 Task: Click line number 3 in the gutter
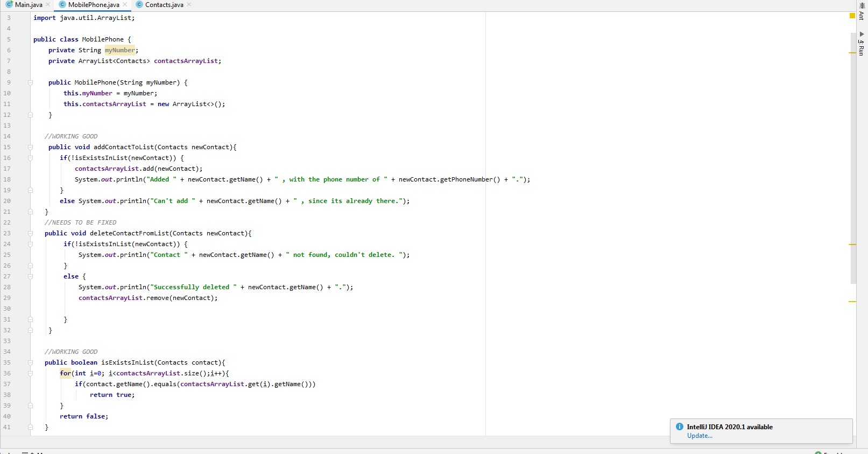[9, 18]
